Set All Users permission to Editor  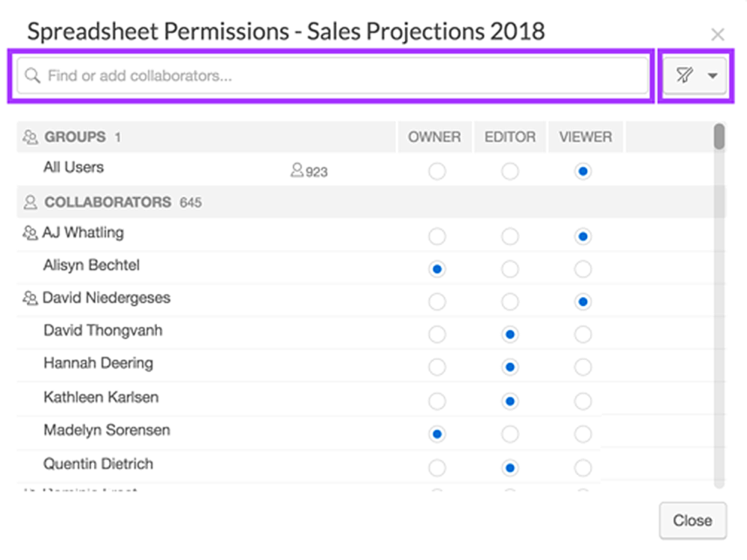[x=509, y=171]
